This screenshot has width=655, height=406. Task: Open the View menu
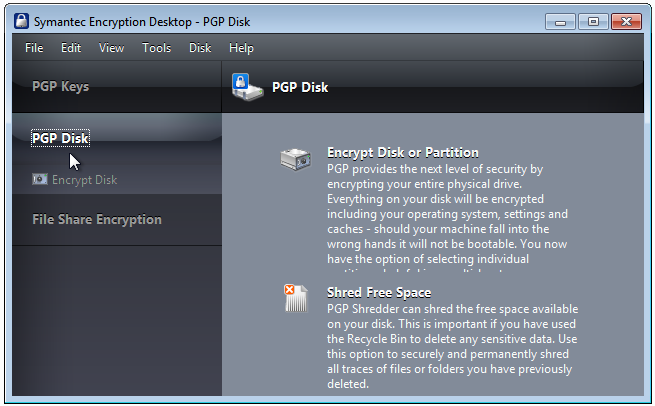pyautogui.click(x=112, y=48)
